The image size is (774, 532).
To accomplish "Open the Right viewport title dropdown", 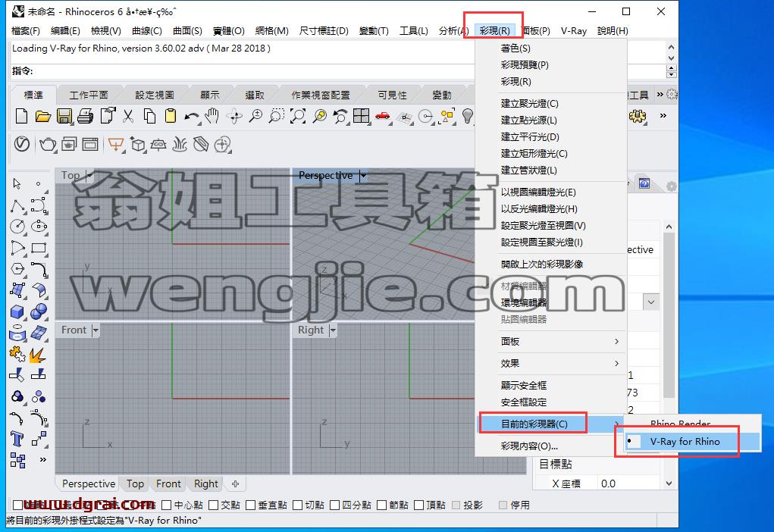I will (x=334, y=330).
